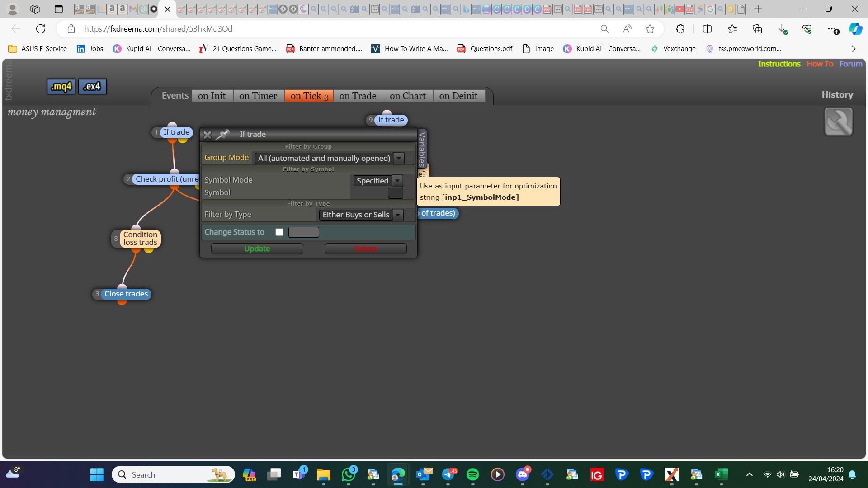Open the Jobs bookmark

(x=90, y=49)
